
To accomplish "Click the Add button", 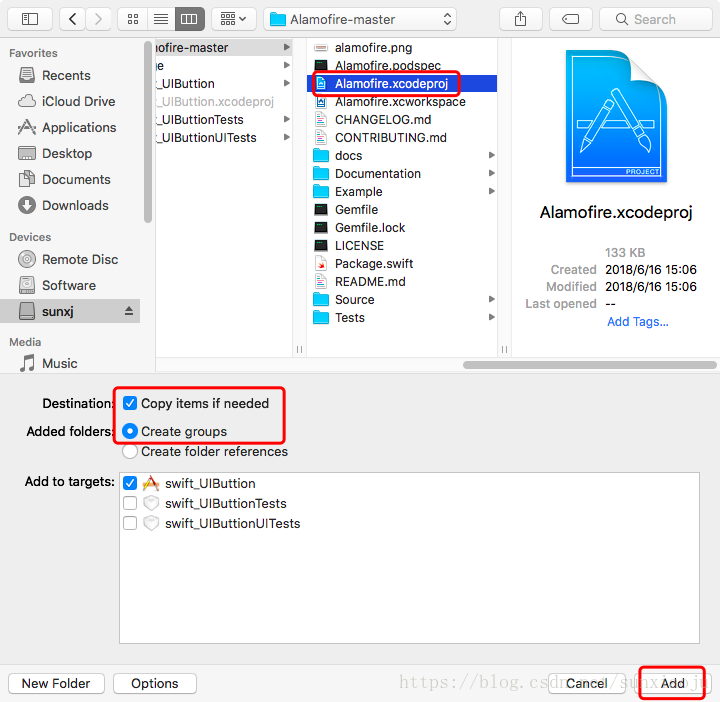I will [673, 684].
